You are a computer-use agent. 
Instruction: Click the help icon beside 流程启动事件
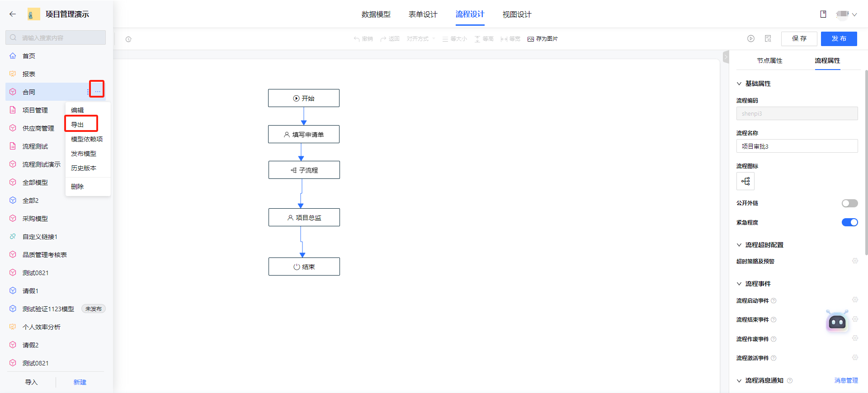coord(774,301)
